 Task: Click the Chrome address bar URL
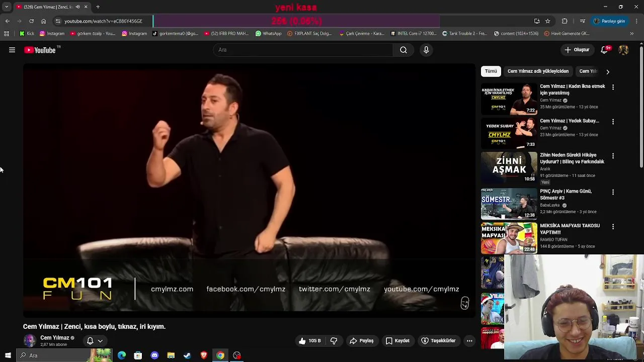[103, 21]
